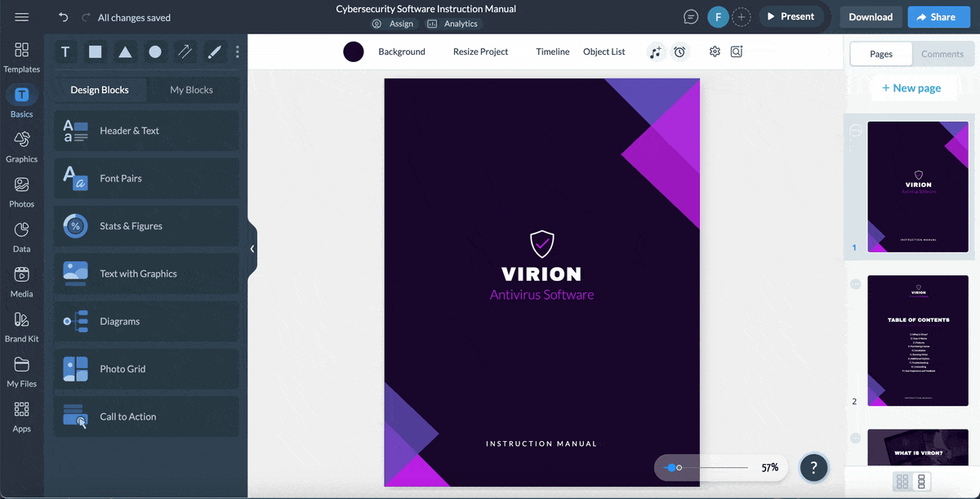Click the undo arrow icon
Viewport: 980px width, 499px height.
coord(64,17)
